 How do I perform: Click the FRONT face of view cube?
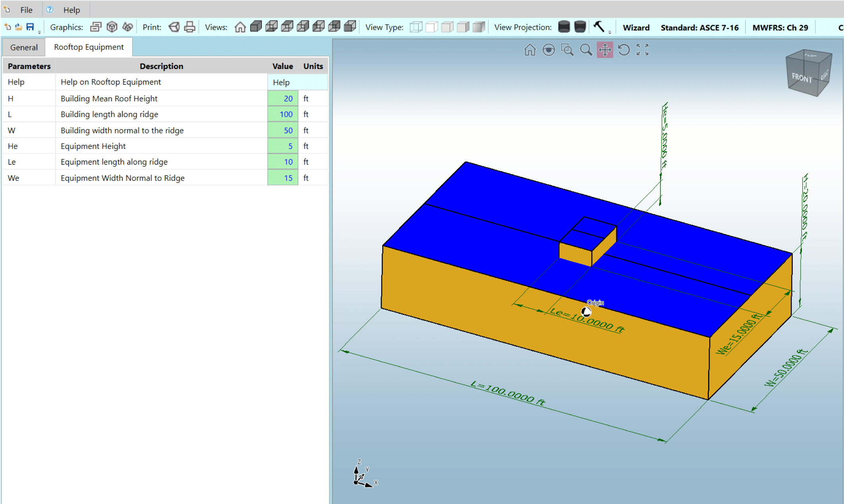tap(802, 78)
